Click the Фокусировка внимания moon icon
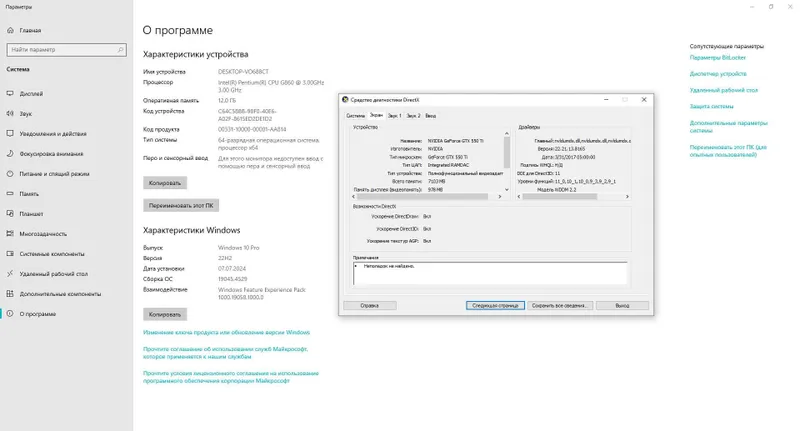The image size is (800, 431). pos(10,154)
